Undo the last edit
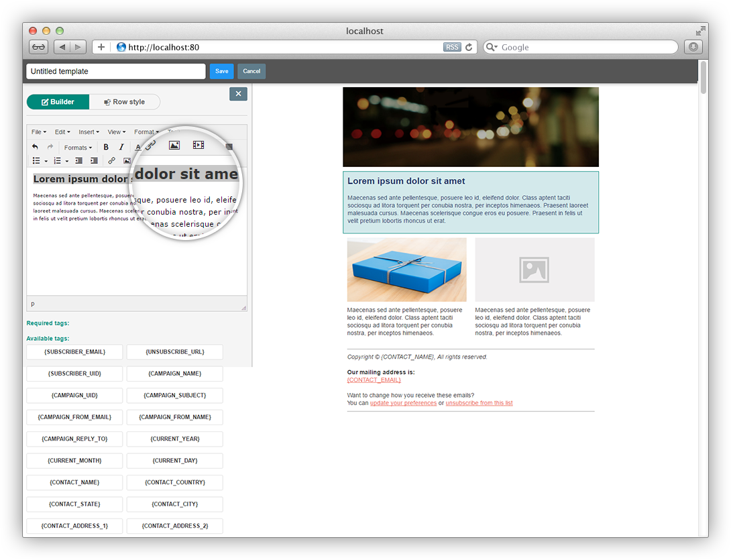 (x=35, y=146)
